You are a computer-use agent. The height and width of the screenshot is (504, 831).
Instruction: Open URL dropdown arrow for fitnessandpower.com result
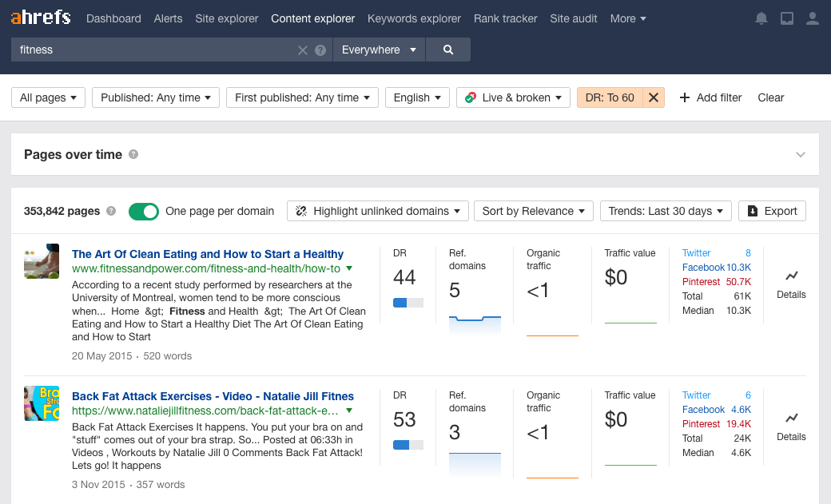349,268
